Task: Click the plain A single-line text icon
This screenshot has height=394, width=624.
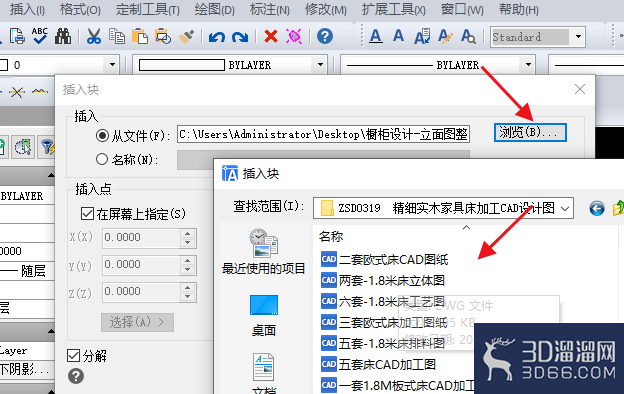Action: click(x=398, y=36)
